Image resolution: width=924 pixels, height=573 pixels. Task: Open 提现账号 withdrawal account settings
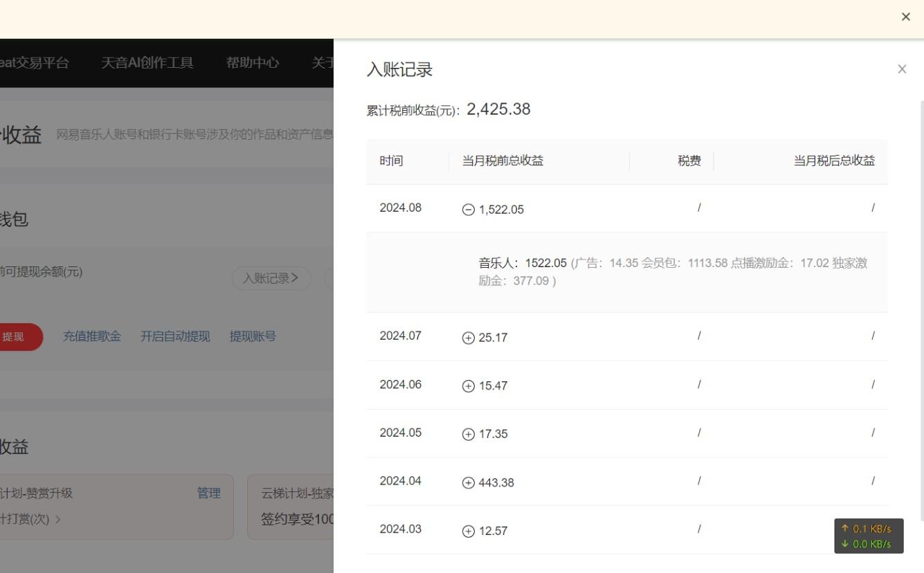252,336
